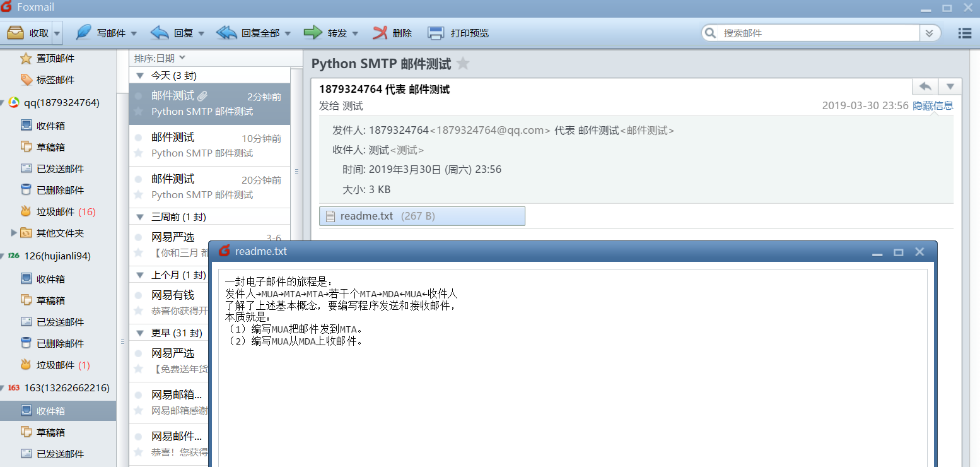Open the 网易邮箱... mail in list
Image resolution: width=980 pixels, height=467 pixels.
[169, 402]
